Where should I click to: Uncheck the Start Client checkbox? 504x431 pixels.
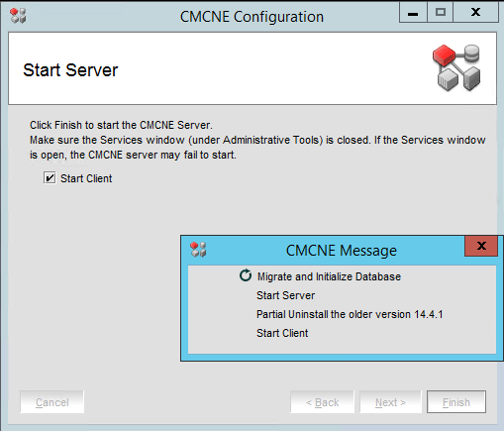pyautogui.click(x=50, y=178)
